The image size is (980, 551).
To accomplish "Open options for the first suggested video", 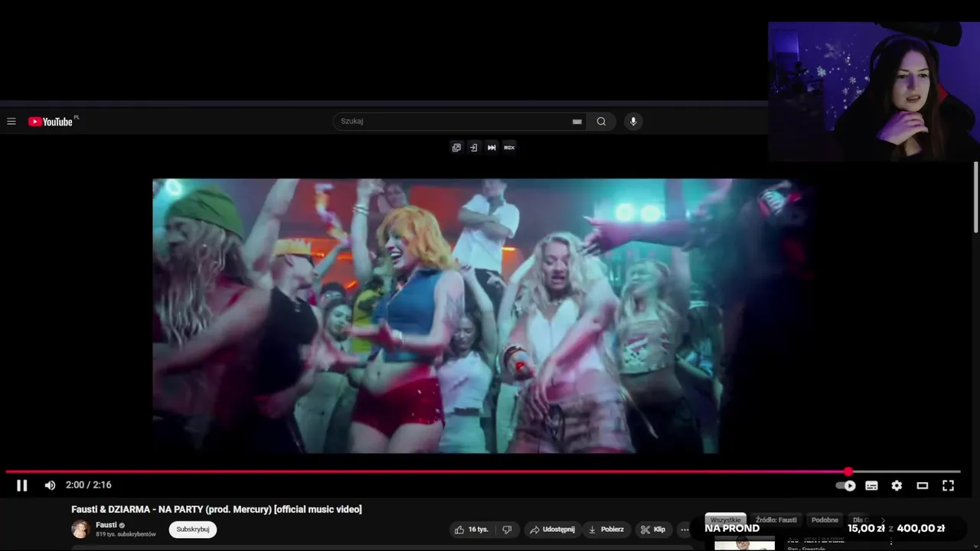I will 890,542.
